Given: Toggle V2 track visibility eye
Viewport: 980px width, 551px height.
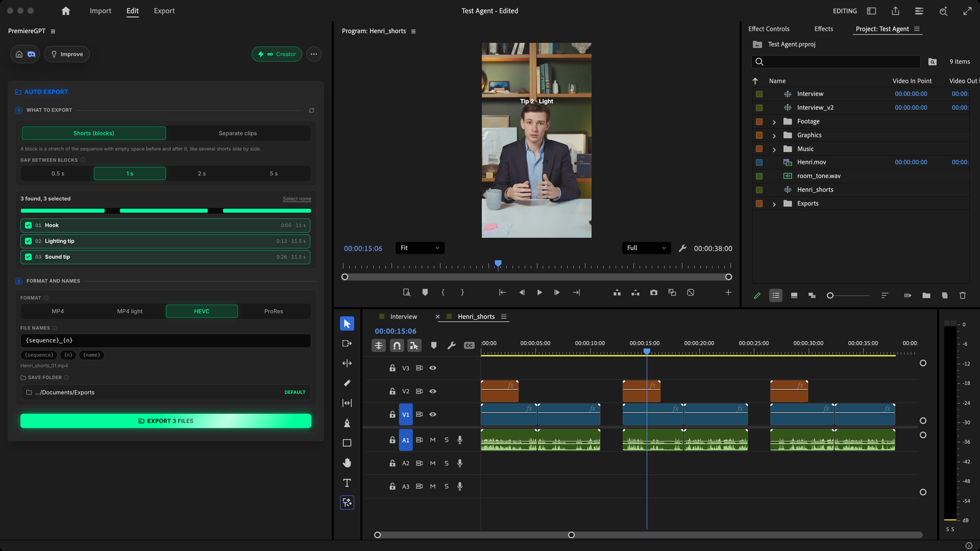Looking at the screenshot, I should click(433, 391).
